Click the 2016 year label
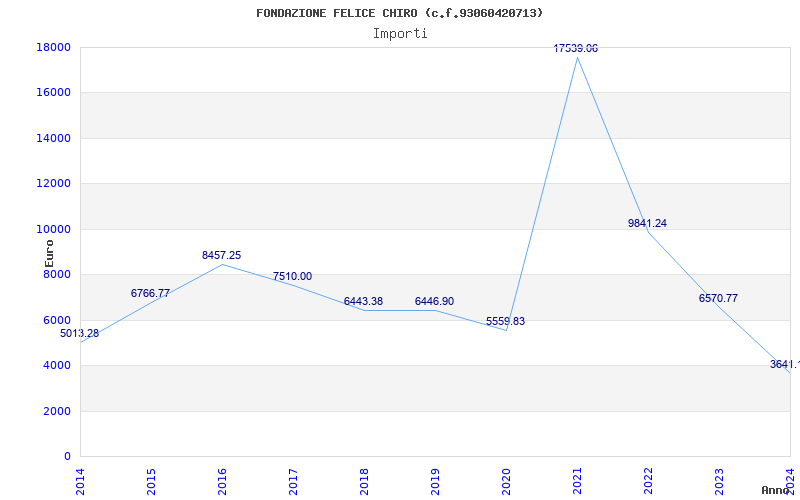The image size is (800, 500). (x=222, y=482)
